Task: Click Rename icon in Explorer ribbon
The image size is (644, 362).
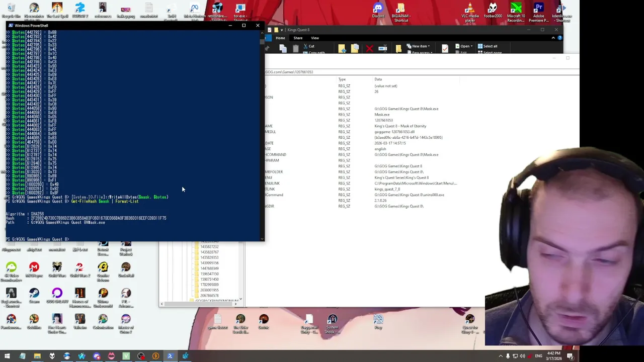Action: tap(382, 48)
